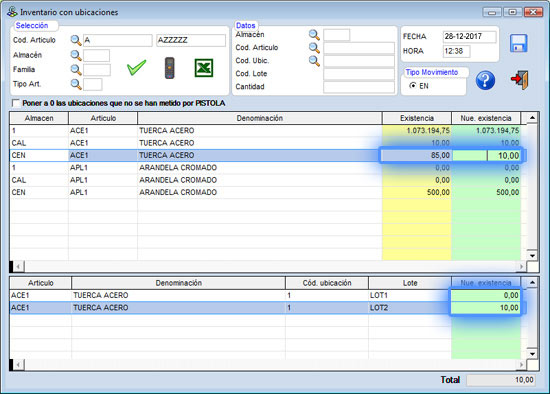This screenshot has height=394, width=550.
Task: Click upper grid Denominación column header
Action: tap(260, 118)
